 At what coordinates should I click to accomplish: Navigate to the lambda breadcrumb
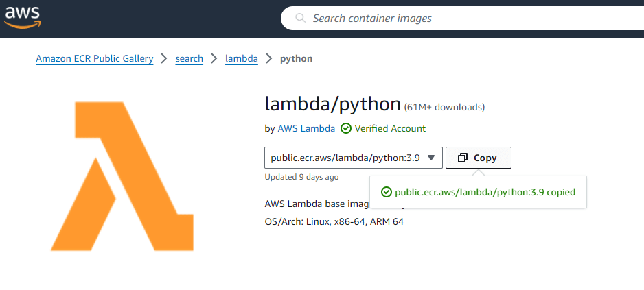(x=242, y=58)
